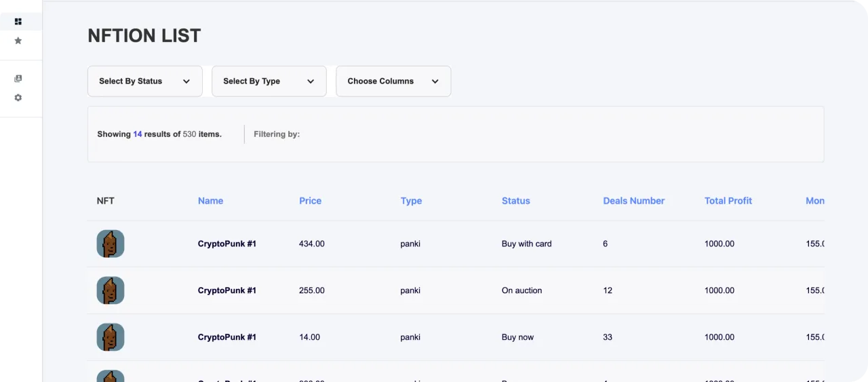Sort table by Name column header
This screenshot has width=868, height=382.
[210, 201]
